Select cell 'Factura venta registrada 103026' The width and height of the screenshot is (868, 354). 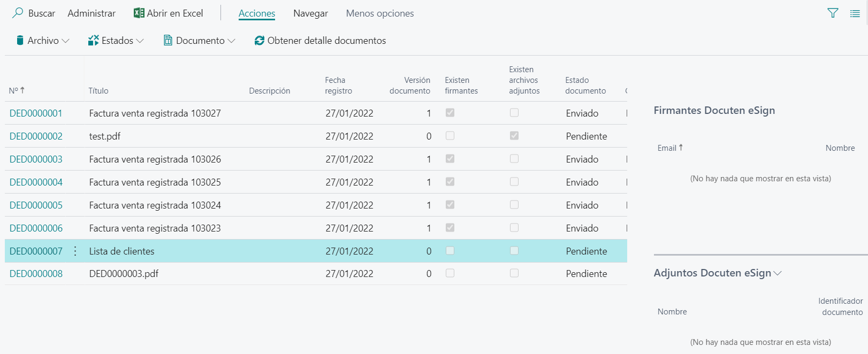pyautogui.click(x=155, y=159)
